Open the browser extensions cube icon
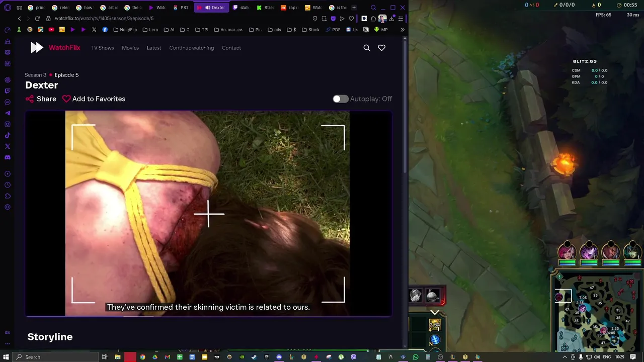The image size is (644, 362). click(373, 19)
